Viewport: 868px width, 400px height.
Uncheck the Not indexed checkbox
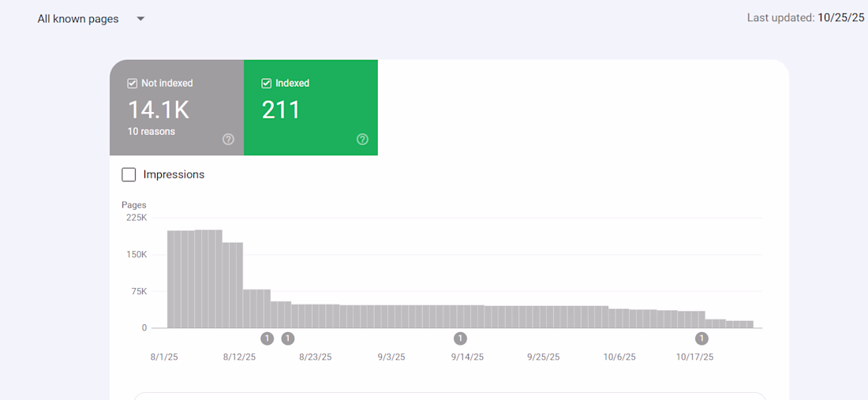coord(133,83)
